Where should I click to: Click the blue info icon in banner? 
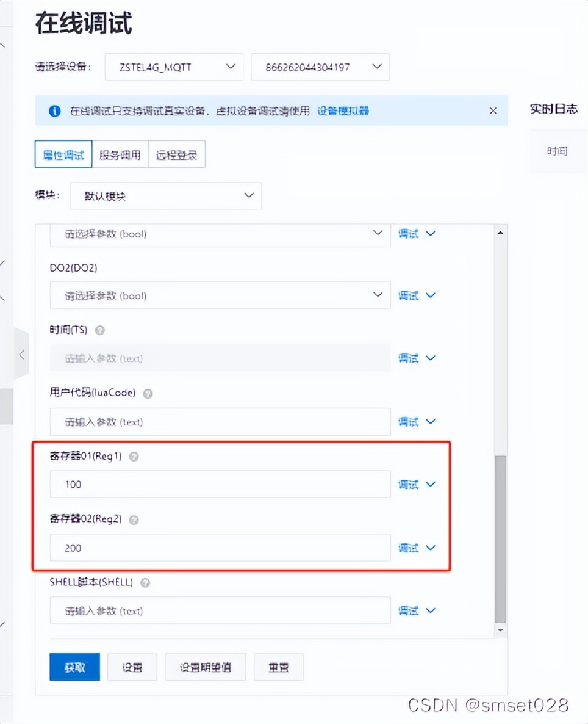point(54,111)
